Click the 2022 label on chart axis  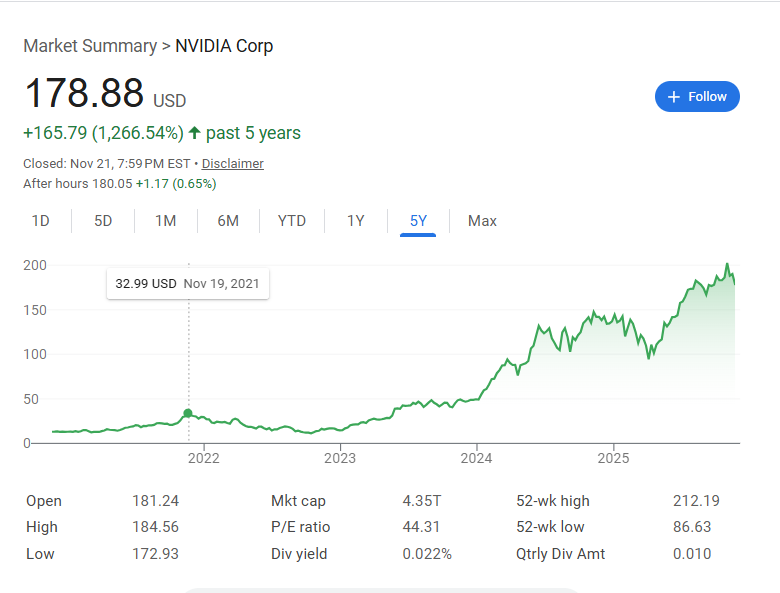[204, 458]
